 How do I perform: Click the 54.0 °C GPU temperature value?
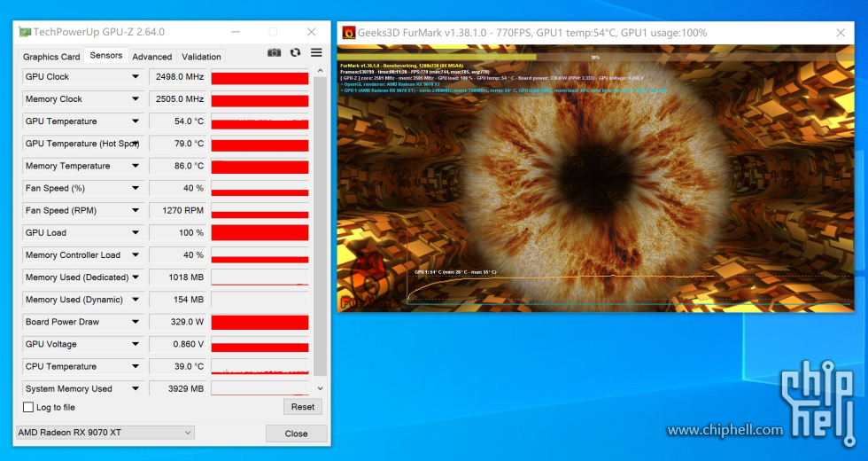[178, 121]
